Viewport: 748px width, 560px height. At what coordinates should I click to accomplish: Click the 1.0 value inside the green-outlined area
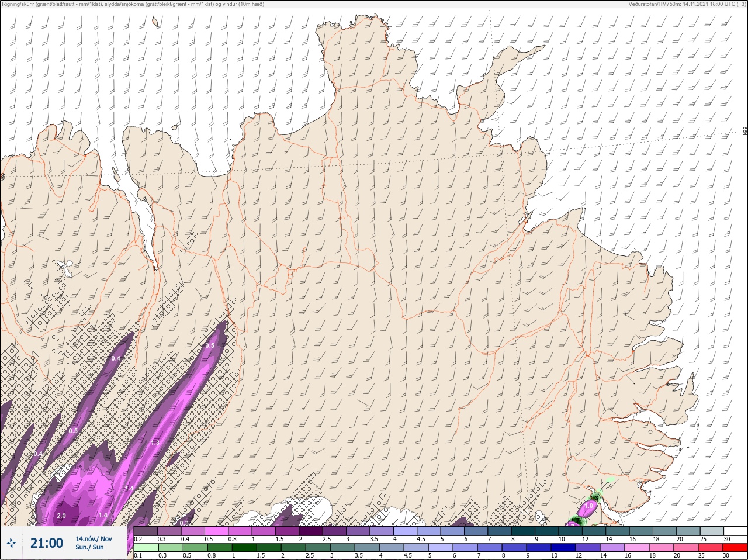[589, 506]
